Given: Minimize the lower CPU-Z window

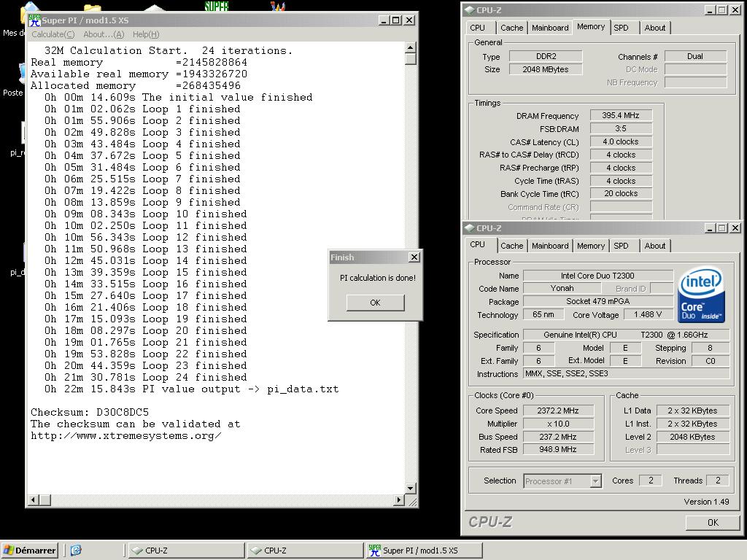Looking at the screenshot, I should [x=710, y=228].
